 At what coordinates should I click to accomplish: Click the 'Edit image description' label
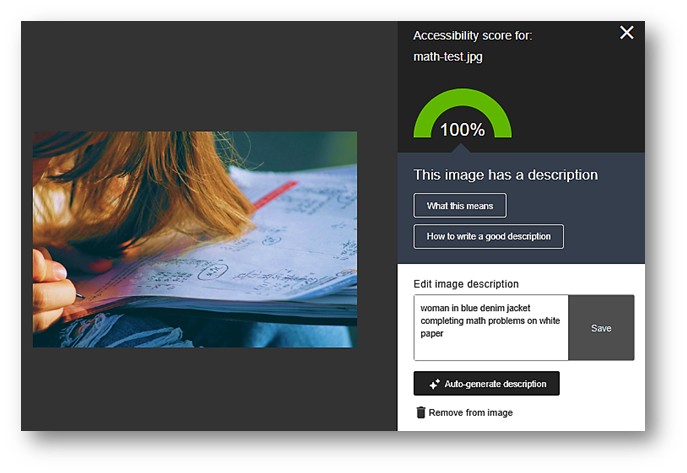(x=466, y=284)
